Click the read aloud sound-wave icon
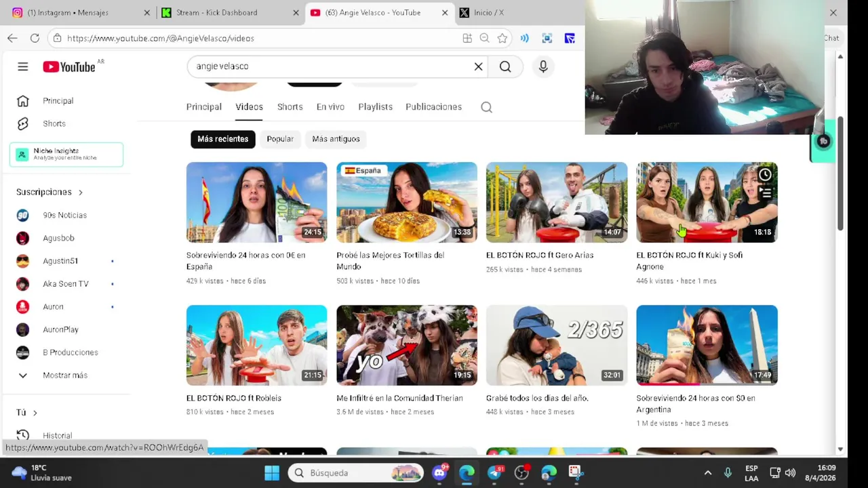This screenshot has width=868, height=488. click(524, 39)
